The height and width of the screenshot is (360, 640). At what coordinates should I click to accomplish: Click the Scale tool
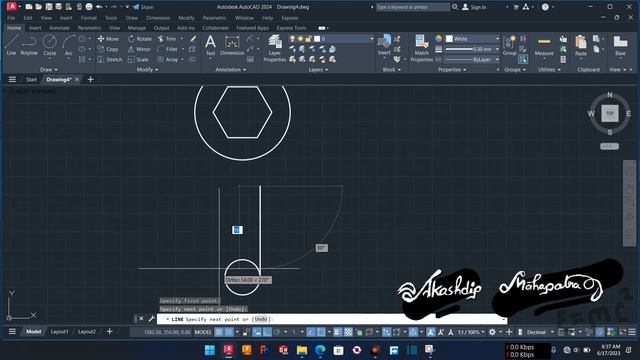click(x=138, y=59)
